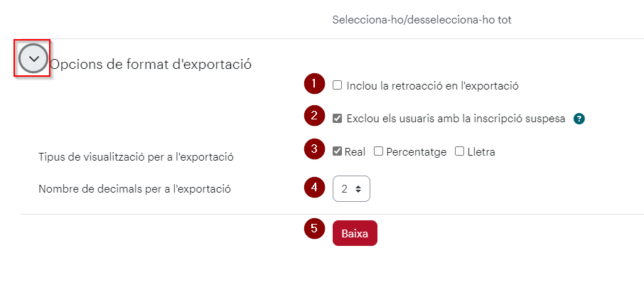This screenshot has width=644, height=285.
Task: Click Selecciona-ho/desselecciona-ho tot link
Action: click(422, 20)
